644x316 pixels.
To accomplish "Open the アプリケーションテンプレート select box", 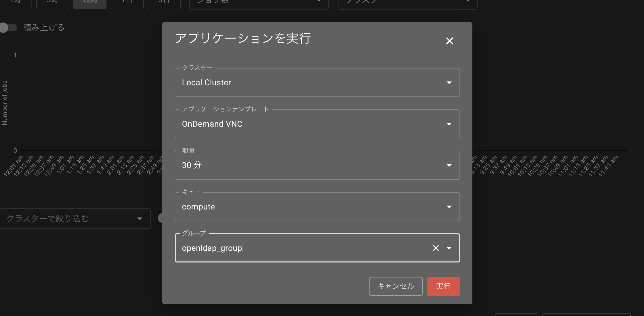I will [310, 124].
